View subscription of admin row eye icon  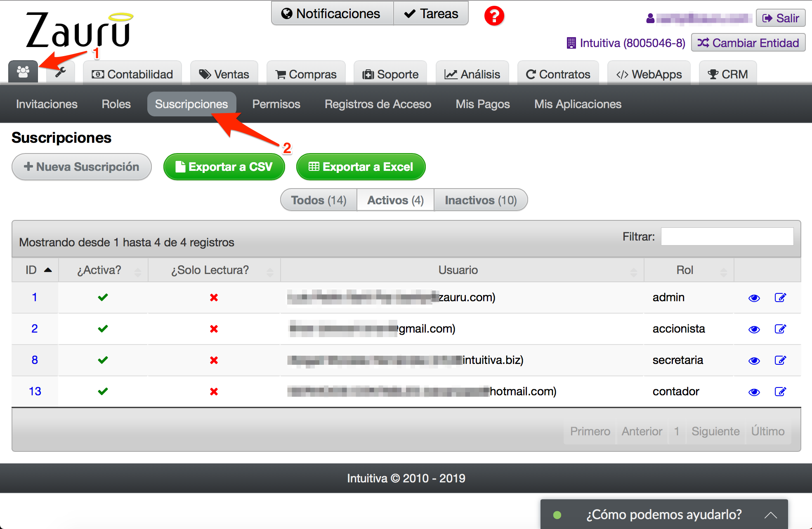pyautogui.click(x=754, y=298)
